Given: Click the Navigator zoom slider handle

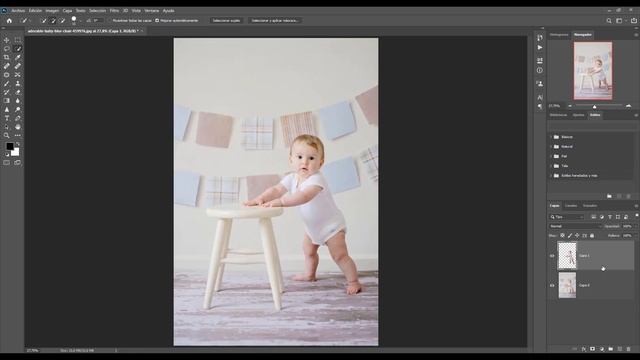Looking at the screenshot, I should coord(594,106).
